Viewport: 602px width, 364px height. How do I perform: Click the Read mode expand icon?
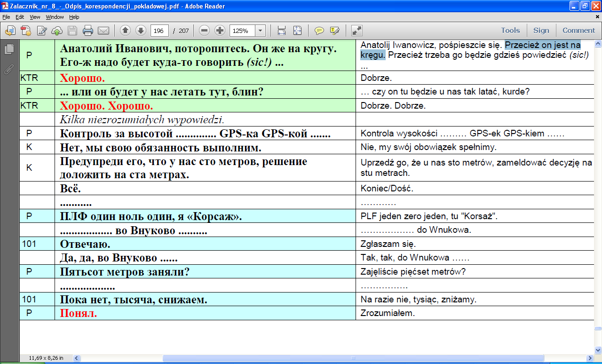357,31
